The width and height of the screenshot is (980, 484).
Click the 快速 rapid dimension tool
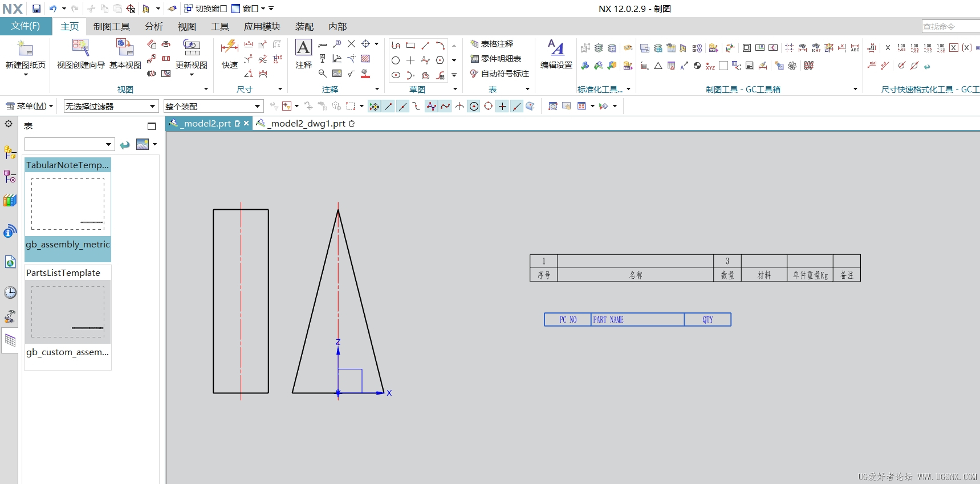pos(230,54)
